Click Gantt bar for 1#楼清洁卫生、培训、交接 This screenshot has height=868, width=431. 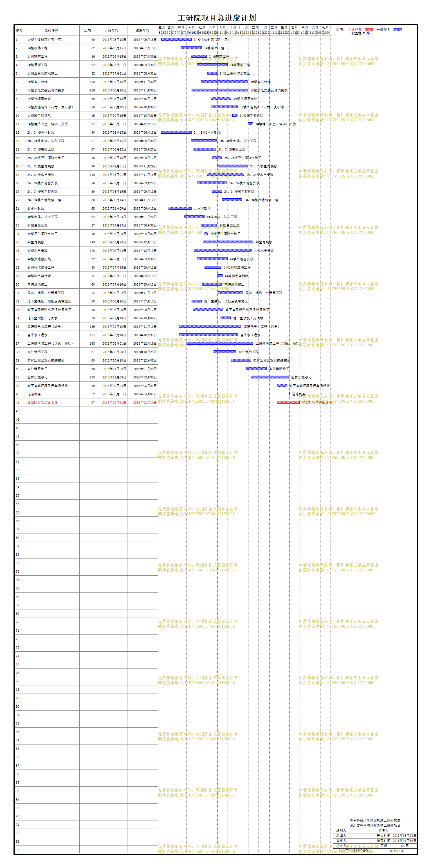(251, 124)
